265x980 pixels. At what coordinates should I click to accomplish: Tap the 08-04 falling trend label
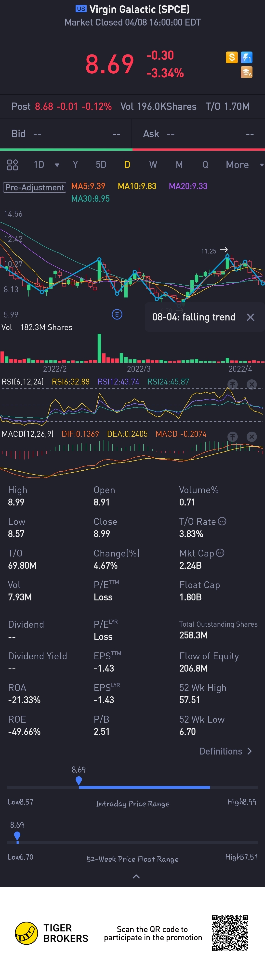pyautogui.click(x=194, y=317)
